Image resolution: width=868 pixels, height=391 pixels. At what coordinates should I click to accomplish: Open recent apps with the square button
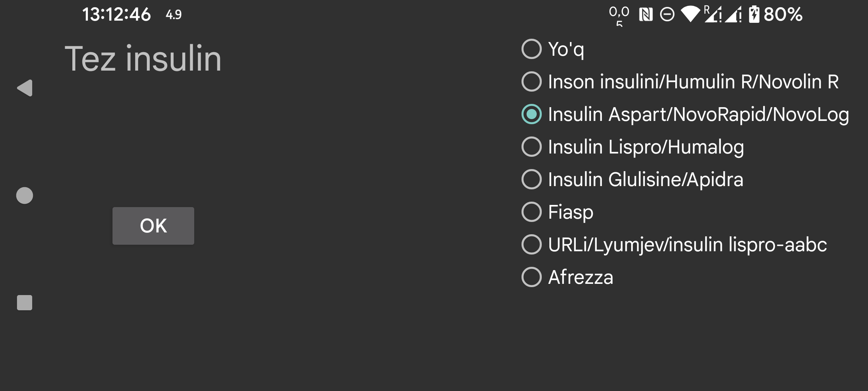(x=25, y=303)
